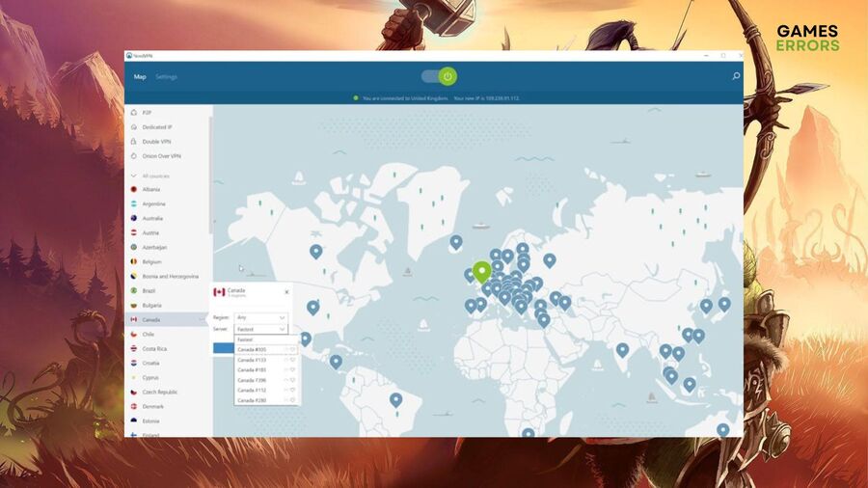This screenshot has height=488, width=868.
Task: Pick Canada #185 server from list
Action: pyautogui.click(x=266, y=369)
